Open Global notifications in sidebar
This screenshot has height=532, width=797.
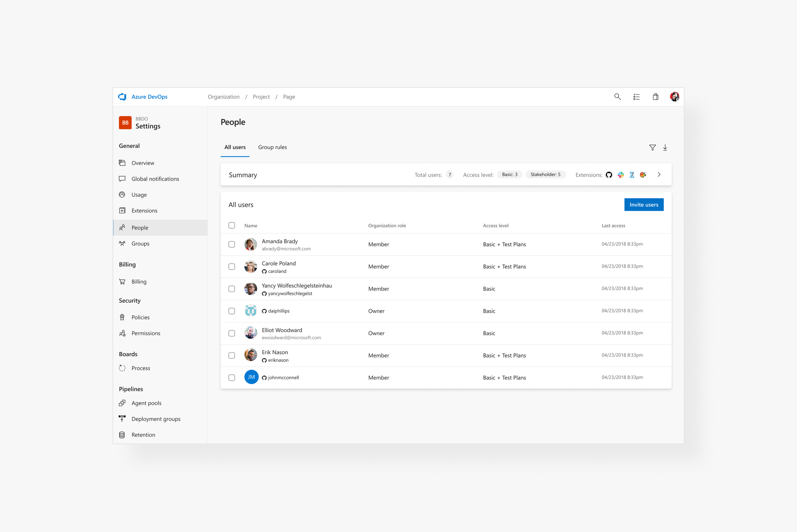pyautogui.click(x=160, y=179)
